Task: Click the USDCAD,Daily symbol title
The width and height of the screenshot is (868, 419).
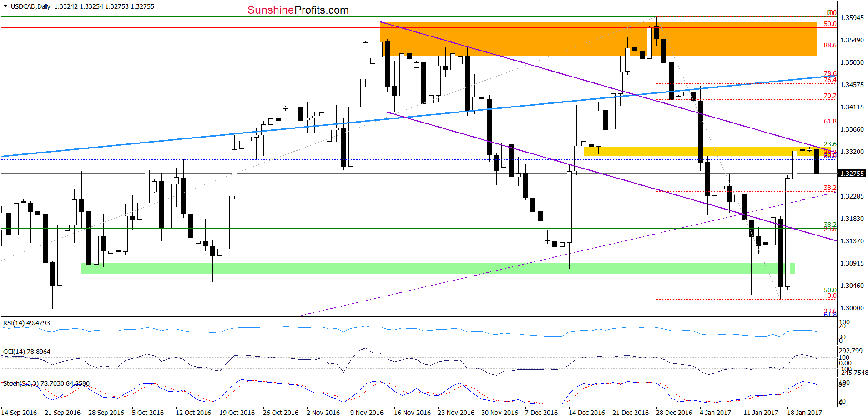Action: coord(30,6)
